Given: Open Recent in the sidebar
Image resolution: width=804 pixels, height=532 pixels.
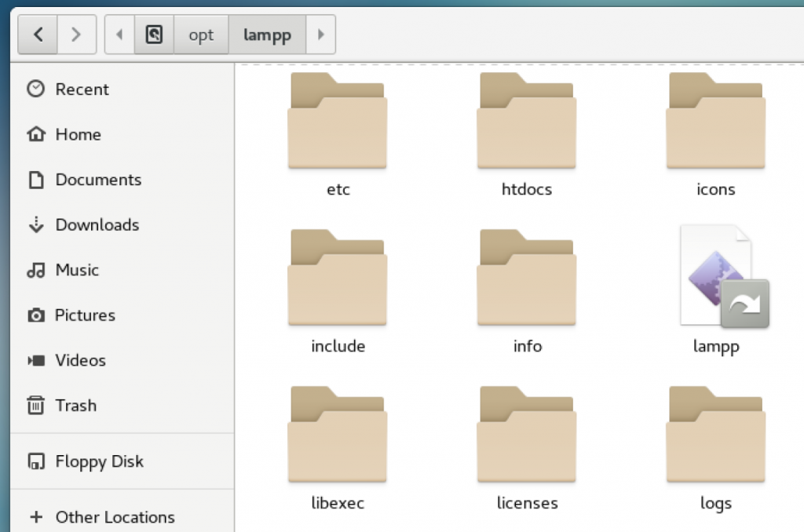Looking at the screenshot, I should (82, 89).
